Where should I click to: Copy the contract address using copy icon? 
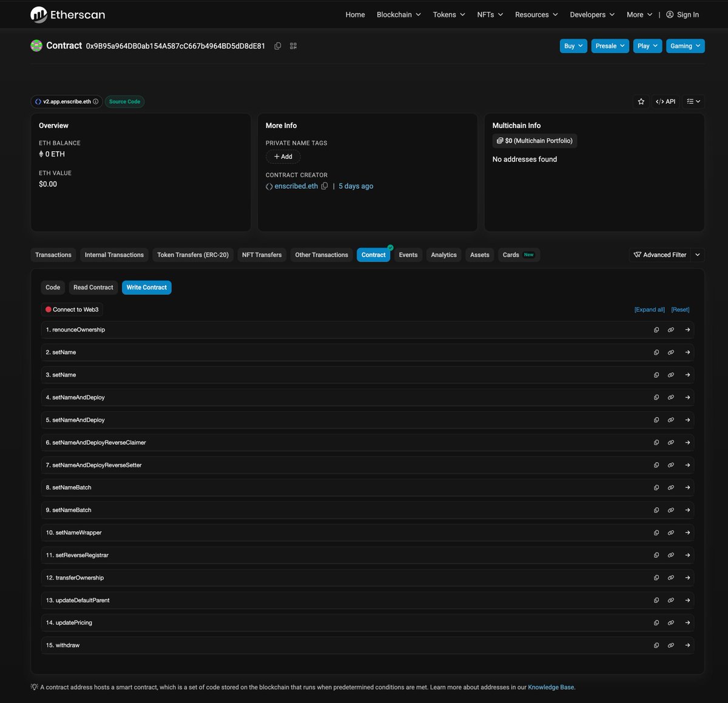tap(278, 46)
